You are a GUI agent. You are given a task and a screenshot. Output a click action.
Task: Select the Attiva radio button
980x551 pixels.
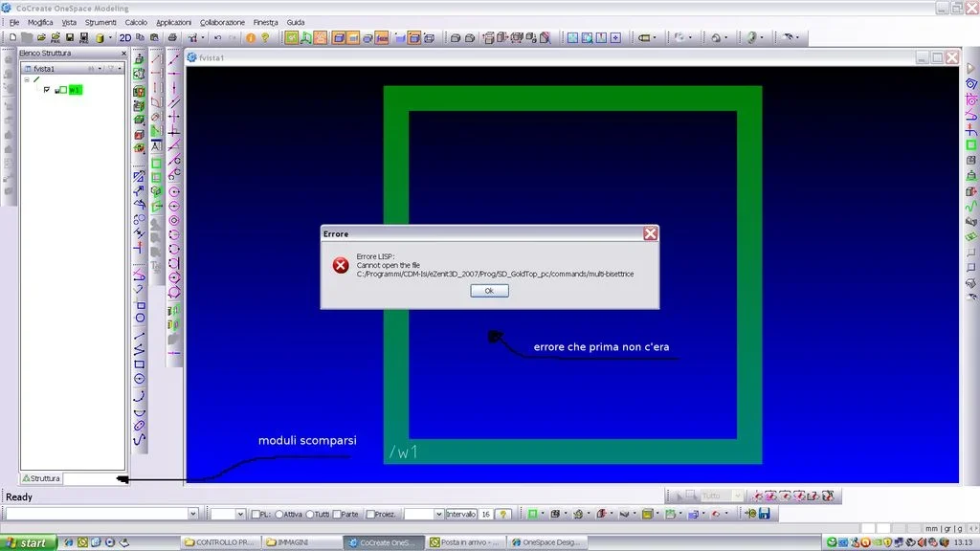[278, 515]
